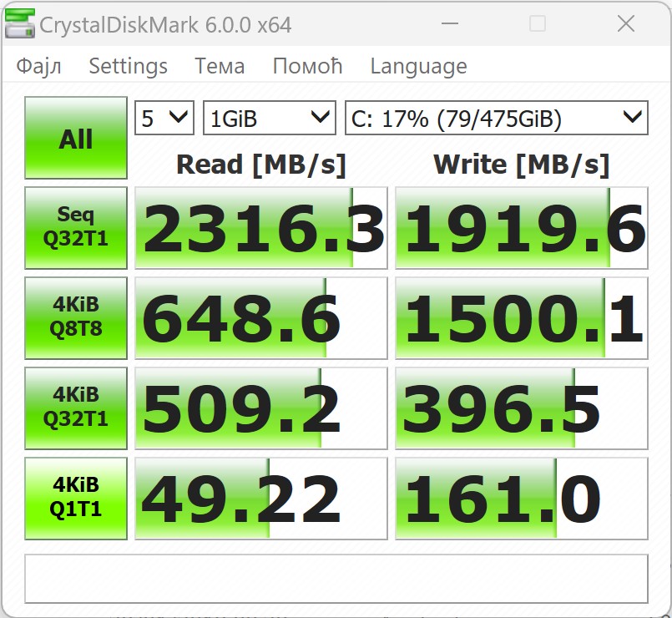Click the Seq write result 1919.6

coord(522,229)
